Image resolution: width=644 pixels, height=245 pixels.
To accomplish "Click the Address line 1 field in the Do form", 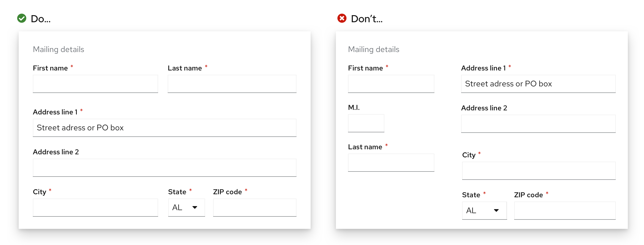I will (x=164, y=128).
